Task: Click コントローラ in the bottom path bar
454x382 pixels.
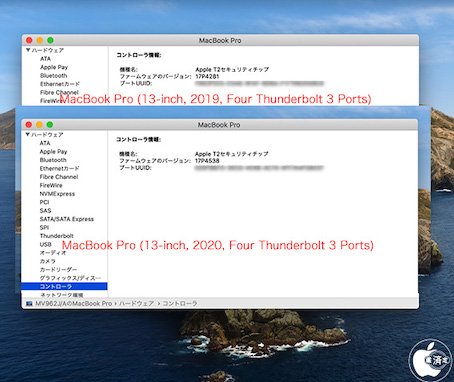Action: click(180, 303)
